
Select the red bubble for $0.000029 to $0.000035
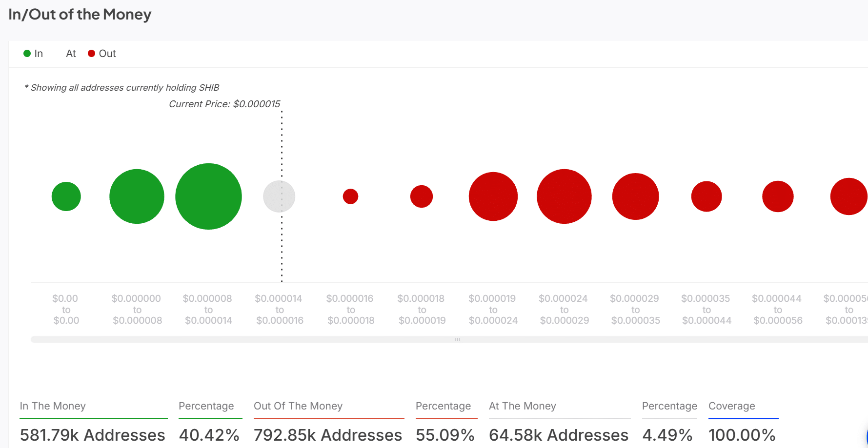tap(635, 196)
